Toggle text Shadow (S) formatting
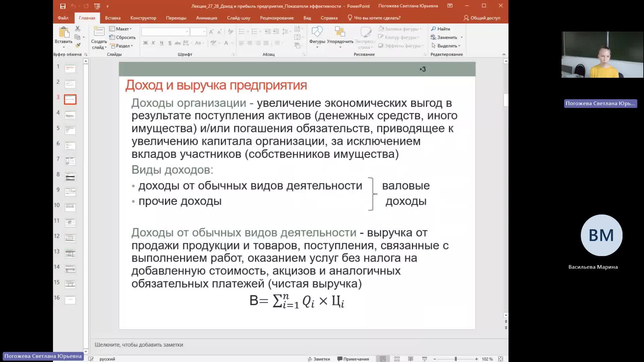The width and height of the screenshot is (644, 362). tap(170, 43)
